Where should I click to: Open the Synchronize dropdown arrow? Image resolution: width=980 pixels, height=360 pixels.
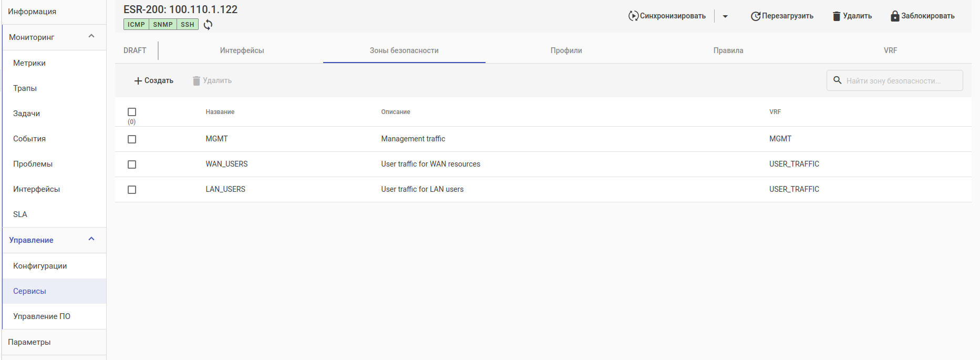[x=725, y=16]
